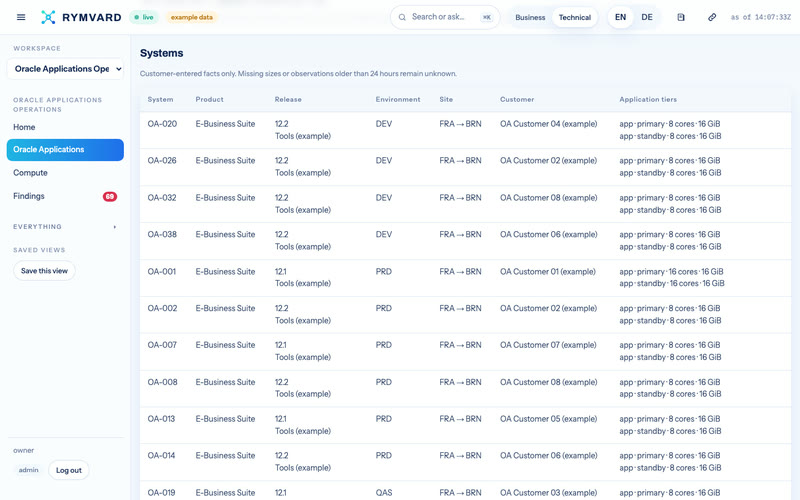800x500 pixels.
Task: Switch to Business view
Action: coord(530,17)
